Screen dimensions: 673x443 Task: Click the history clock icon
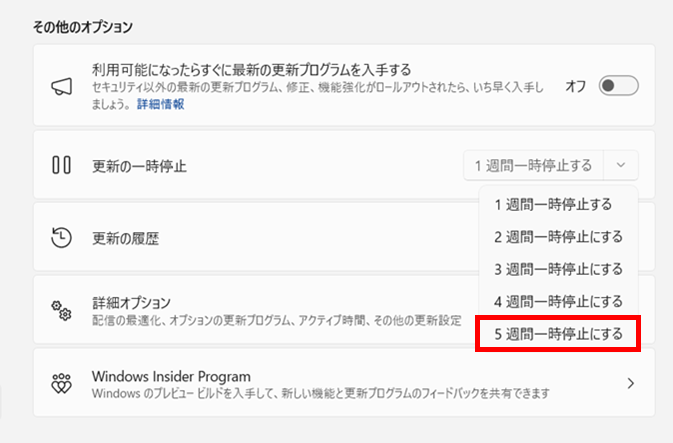coord(61,237)
